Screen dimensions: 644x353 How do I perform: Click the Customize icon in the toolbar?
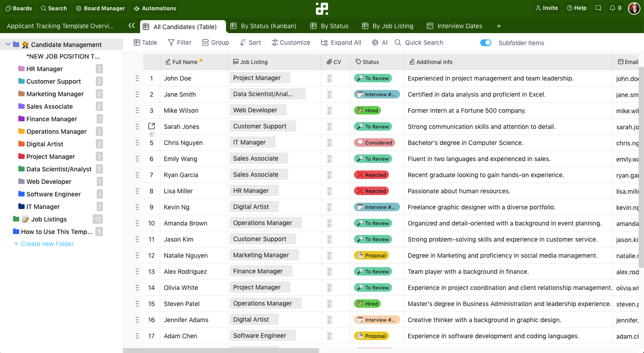(x=290, y=42)
